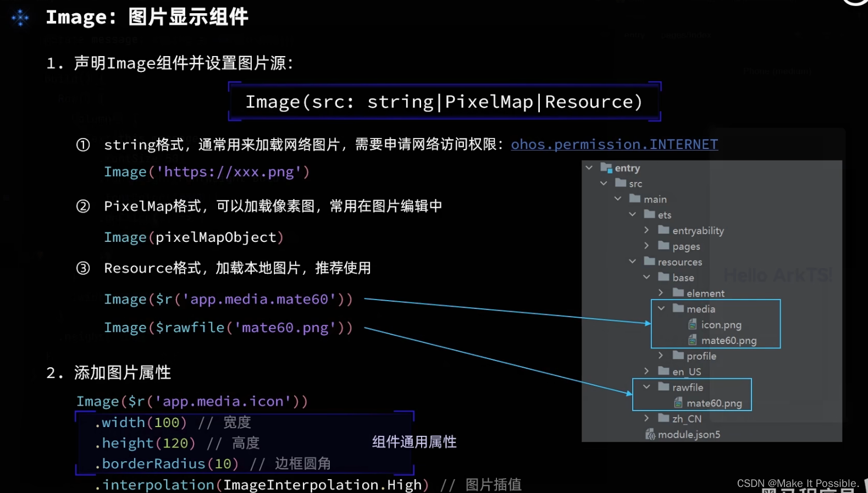
Task: Click the zh_CN folder icon
Action: [x=664, y=418]
